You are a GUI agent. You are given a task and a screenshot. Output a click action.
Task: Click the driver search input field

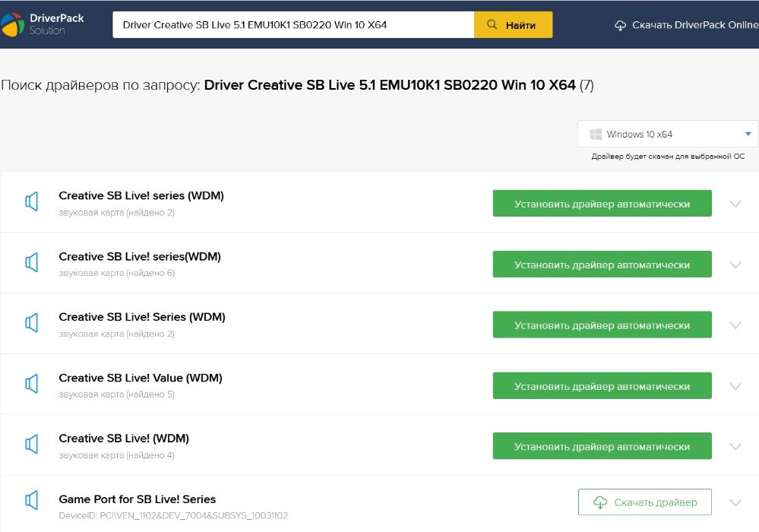[x=293, y=25]
